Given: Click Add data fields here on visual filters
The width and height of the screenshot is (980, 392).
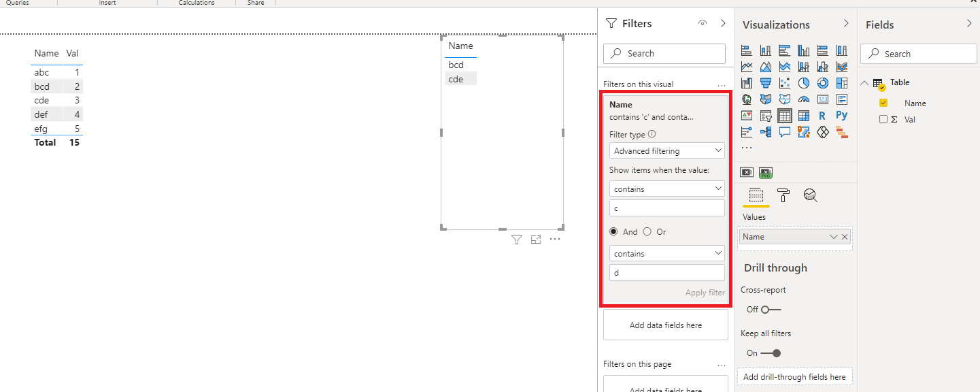Looking at the screenshot, I should pos(666,325).
